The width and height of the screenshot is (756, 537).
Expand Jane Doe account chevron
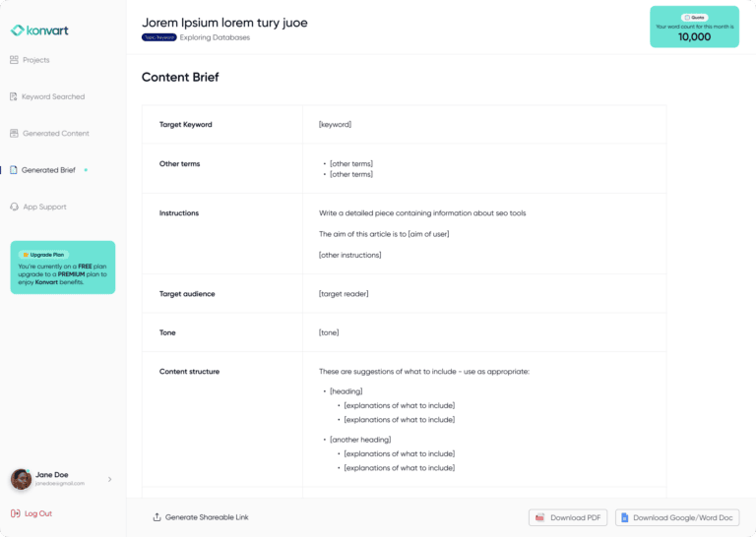tap(109, 479)
